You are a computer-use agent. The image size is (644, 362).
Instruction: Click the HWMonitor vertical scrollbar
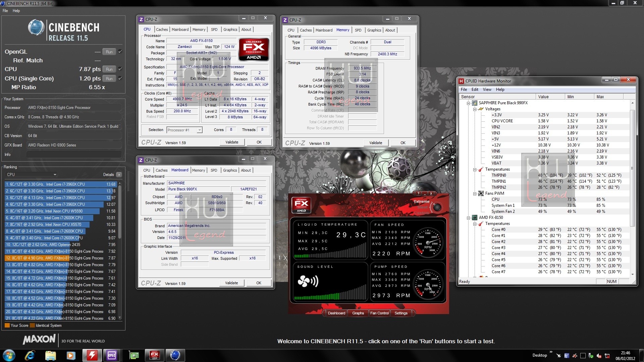click(632, 188)
